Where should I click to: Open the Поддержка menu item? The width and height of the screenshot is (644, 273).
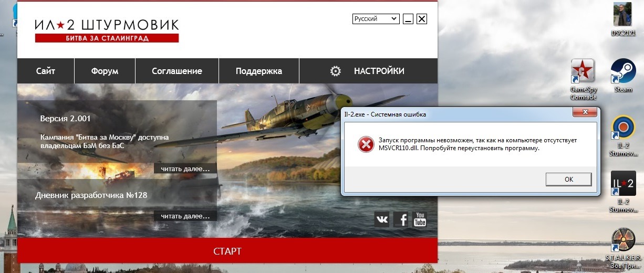[259, 71]
